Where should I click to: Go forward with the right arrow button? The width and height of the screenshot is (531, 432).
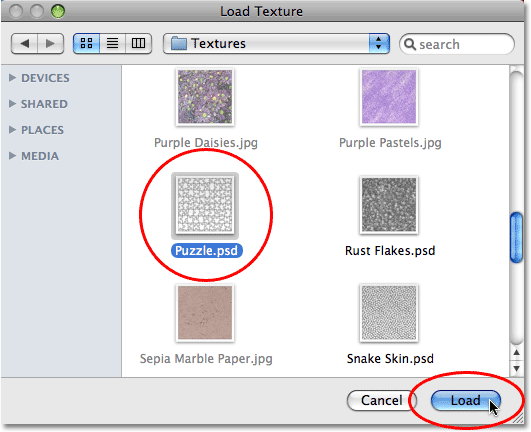pyautogui.click(x=50, y=44)
